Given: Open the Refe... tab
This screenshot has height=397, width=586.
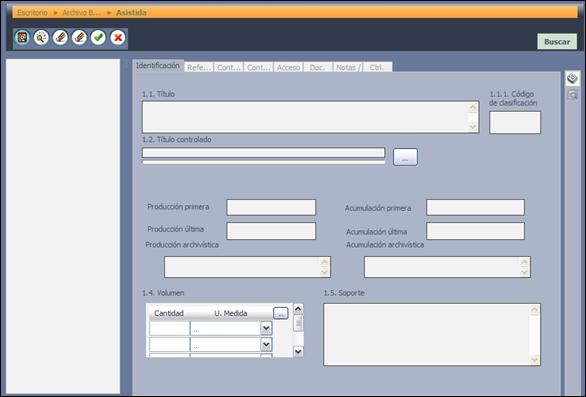Looking at the screenshot, I should pos(199,67).
